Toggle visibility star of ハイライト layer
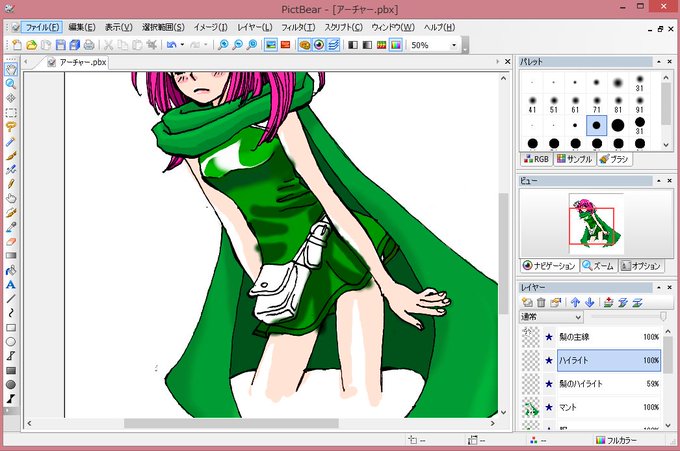Viewport: 680px width, 451px height. [549, 360]
